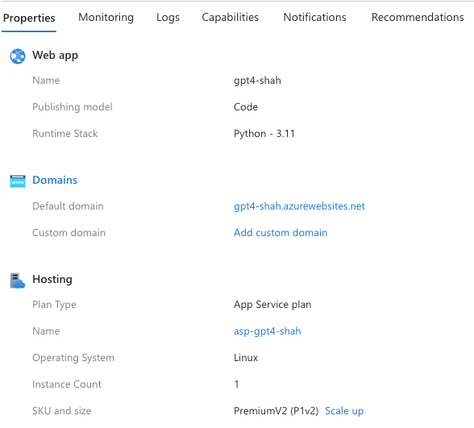The image size is (474, 428).
Task: Click the Add custom domain link
Action: coord(280,233)
